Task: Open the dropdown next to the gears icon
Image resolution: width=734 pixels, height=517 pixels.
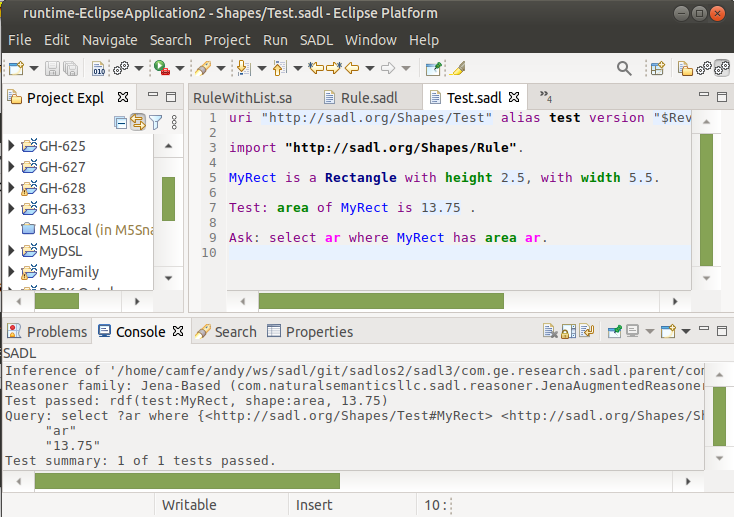Action: (x=139, y=68)
